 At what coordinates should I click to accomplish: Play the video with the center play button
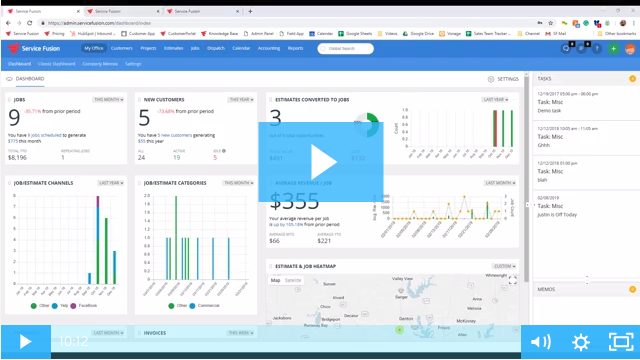[x=321, y=162]
